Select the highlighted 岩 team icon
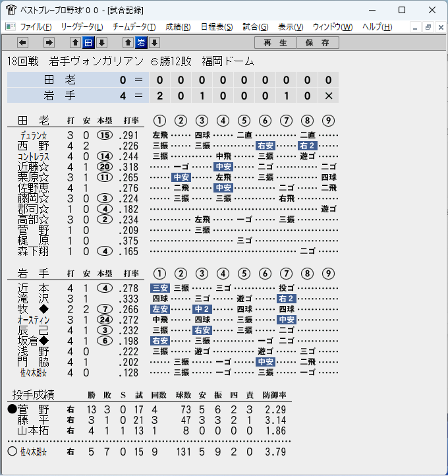This screenshot has height=476, width=448. pyautogui.click(x=142, y=43)
